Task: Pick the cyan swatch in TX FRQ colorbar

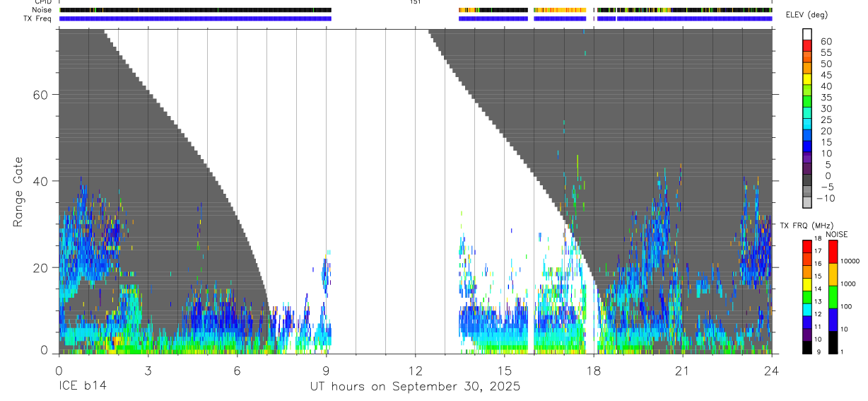Action: pos(807,308)
